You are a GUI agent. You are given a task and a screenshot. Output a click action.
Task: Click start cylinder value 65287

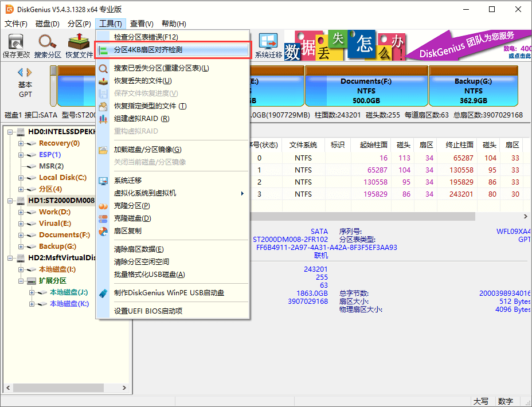(x=377, y=170)
